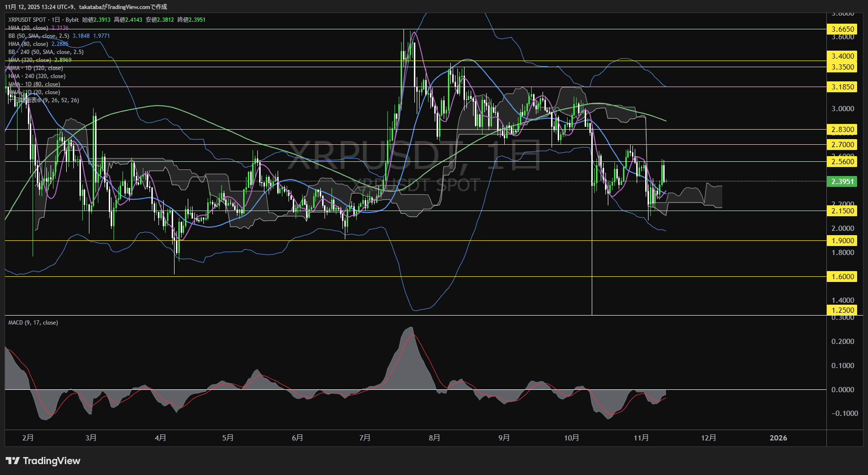
Task: Select the 2.8300 horizontal line price tag
Action: coord(842,130)
